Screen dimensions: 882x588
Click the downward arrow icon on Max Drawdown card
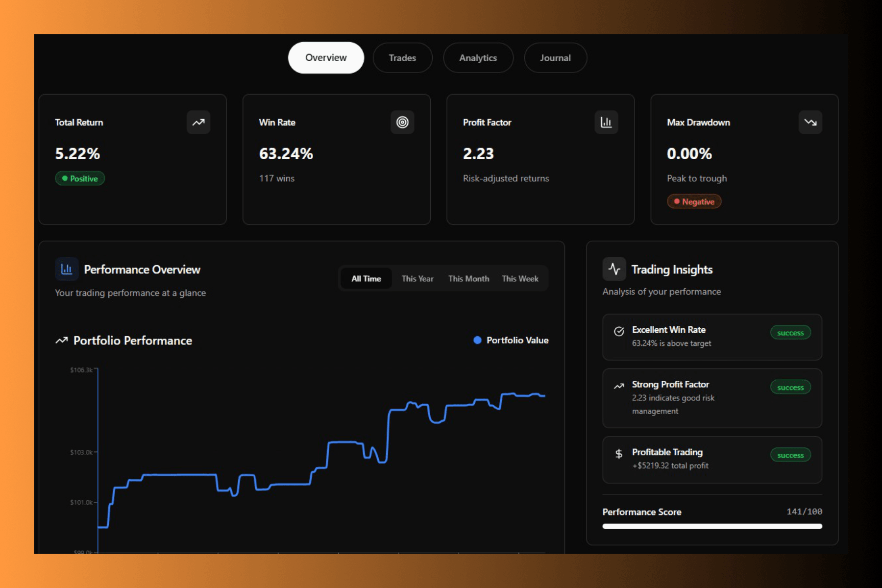pos(810,122)
